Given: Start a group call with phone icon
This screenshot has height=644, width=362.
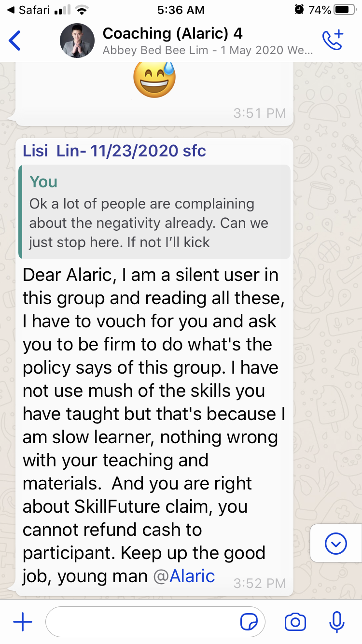Looking at the screenshot, I should (332, 41).
